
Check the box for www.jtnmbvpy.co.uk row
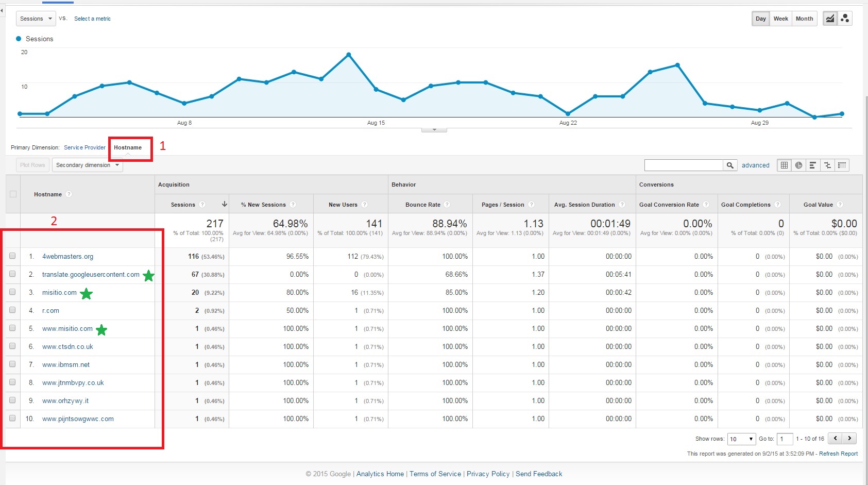click(12, 382)
